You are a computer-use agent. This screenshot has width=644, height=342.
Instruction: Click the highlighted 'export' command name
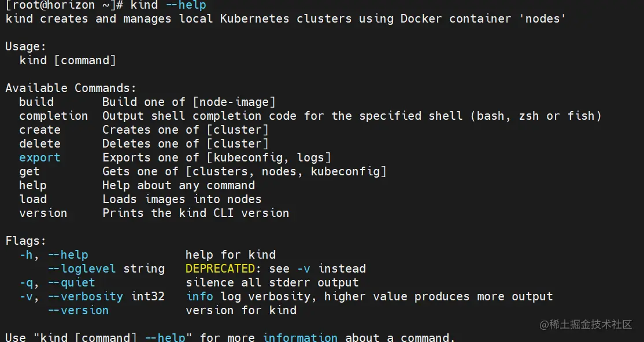click(x=40, y=158)
